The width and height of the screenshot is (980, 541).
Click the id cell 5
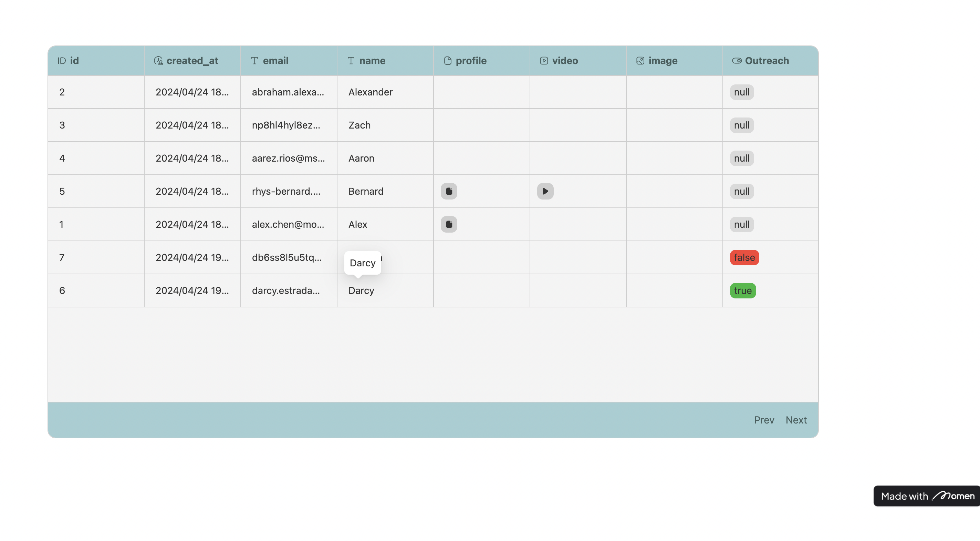[96, 191]
